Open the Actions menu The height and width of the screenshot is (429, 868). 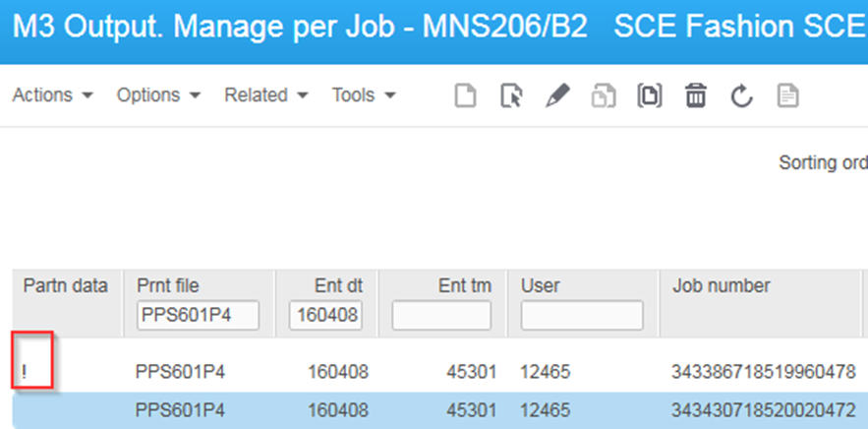52,95
